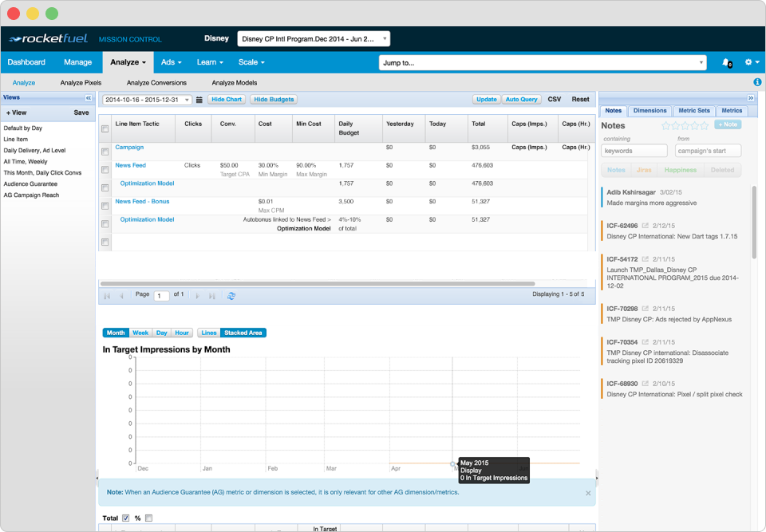
Task: Go to first page icon
Action: [107, 296]
